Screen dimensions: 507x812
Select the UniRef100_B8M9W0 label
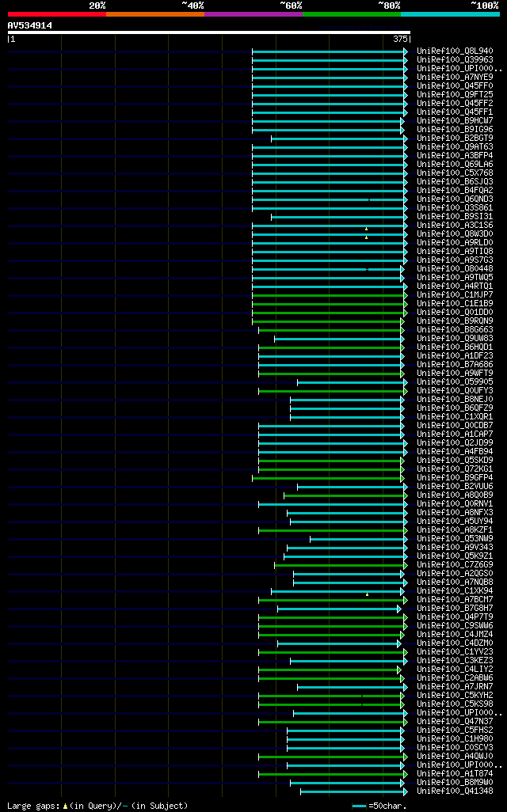pyautogui.click(x=456, y=783)
